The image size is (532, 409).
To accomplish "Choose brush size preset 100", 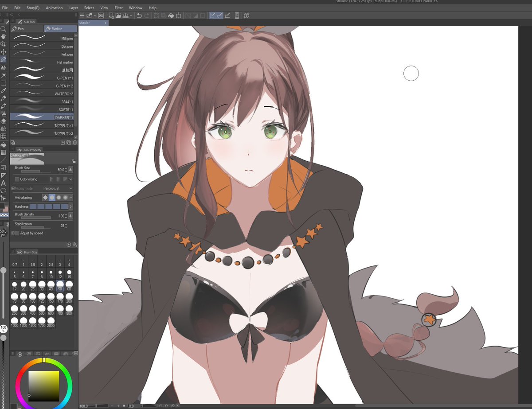I will [32, 298].
